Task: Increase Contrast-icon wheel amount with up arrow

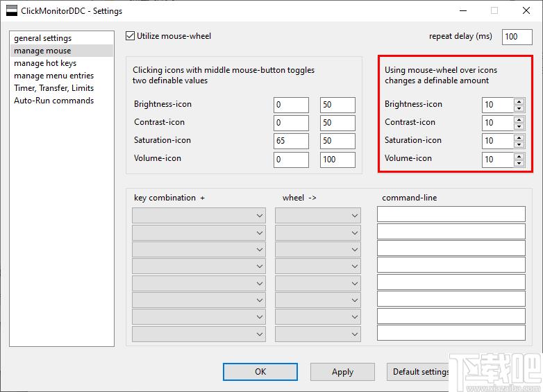Action: tap(519, 119)
